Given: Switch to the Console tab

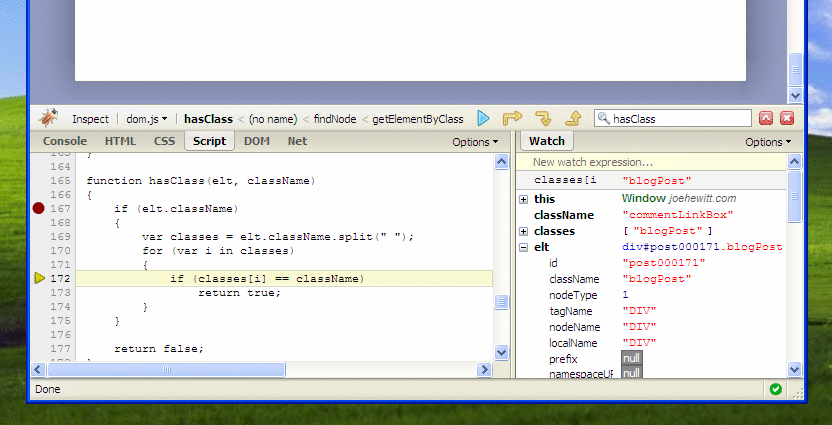Looking at the screenshot, I should click(64, 141).
